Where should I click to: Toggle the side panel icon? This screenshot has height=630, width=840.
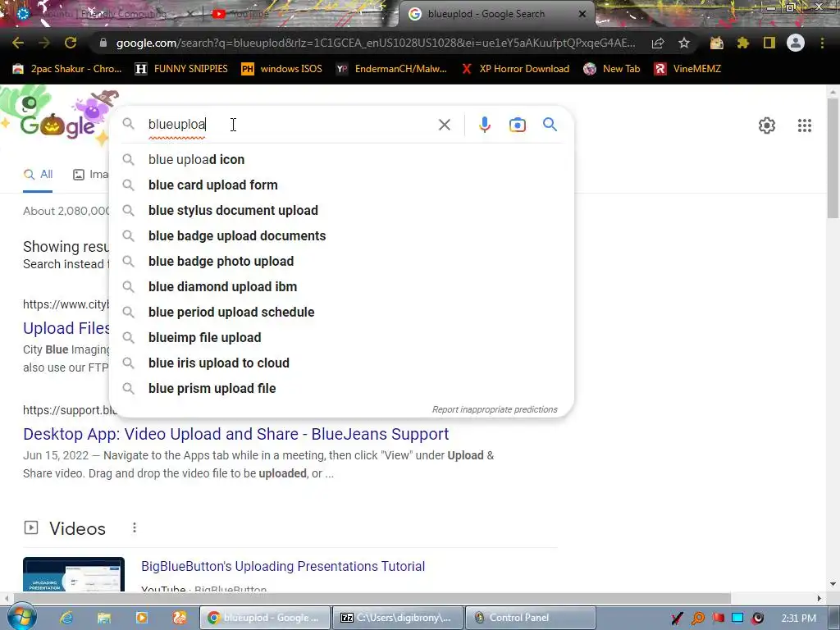(x=769, y=43)
